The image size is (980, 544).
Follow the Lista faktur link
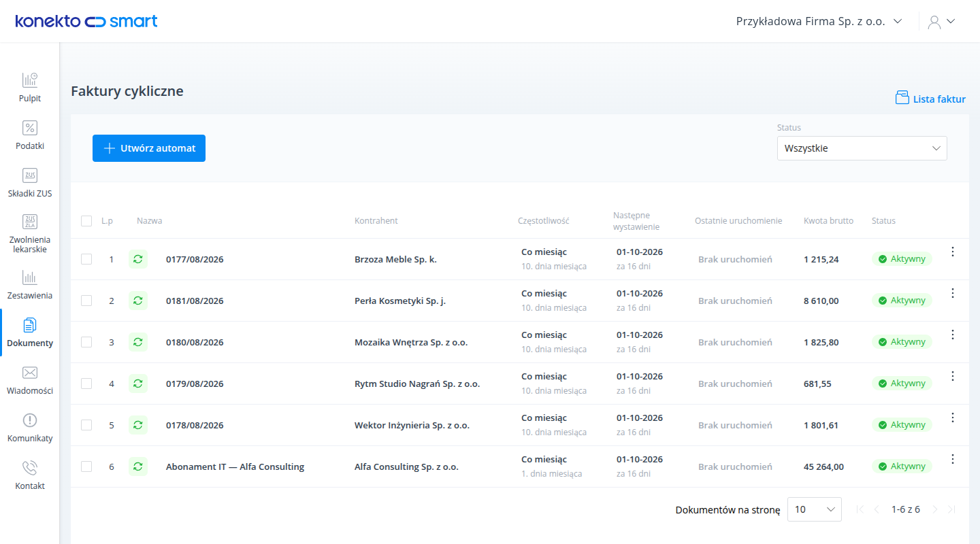coord(930,99)
